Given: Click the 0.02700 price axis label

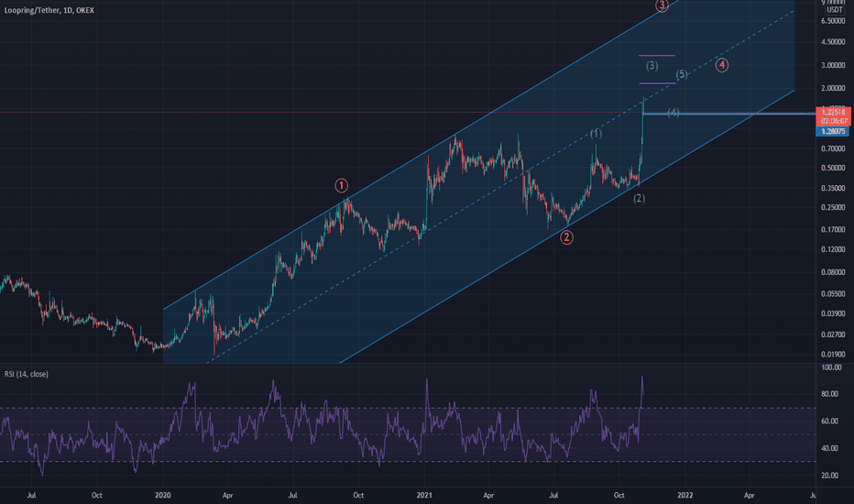Looking at the screenshot, I should tap(833, 334).
